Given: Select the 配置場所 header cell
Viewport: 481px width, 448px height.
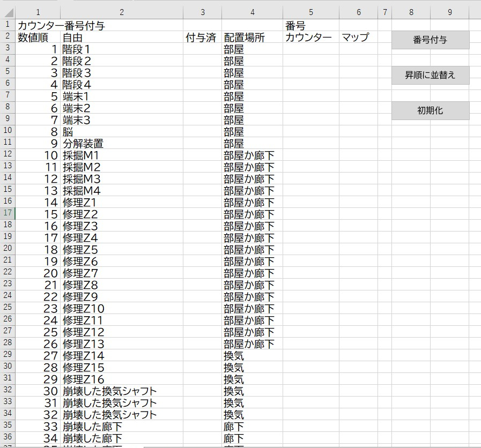Looking at the screenshot, I should point(252,37).
